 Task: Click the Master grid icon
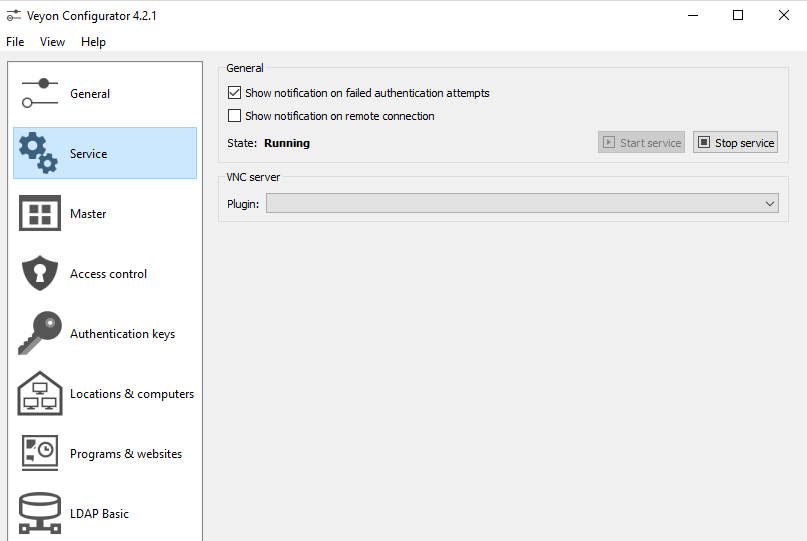[x=40, y=213]
